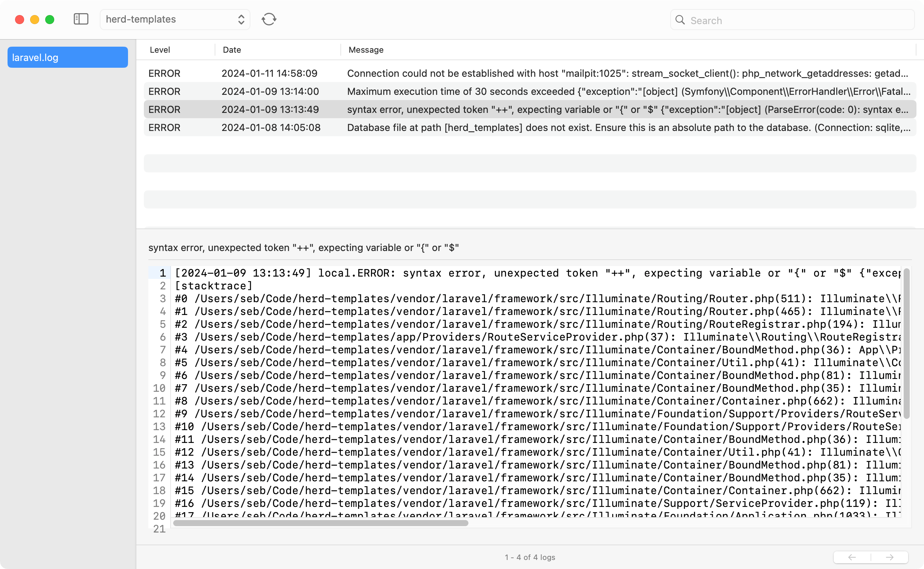Sort logs by the Message column header
924x569 pixels.
[x=365, y=49]
